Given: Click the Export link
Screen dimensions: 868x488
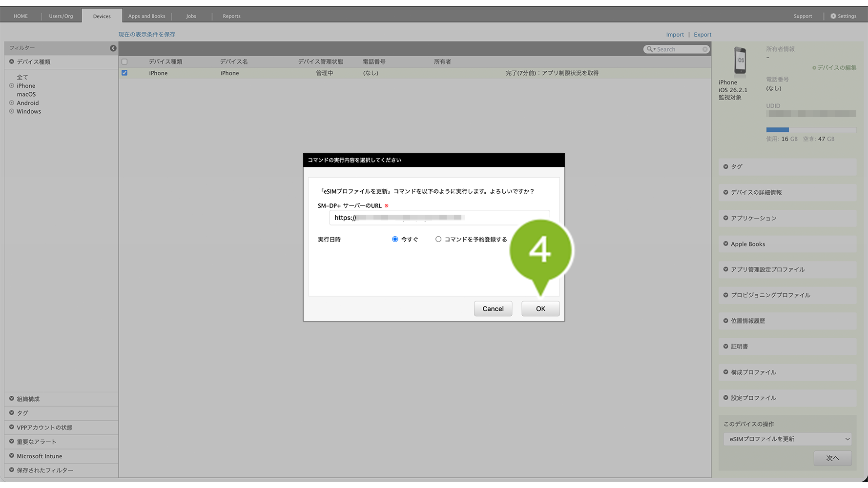Looking at the screenshot, I should (703, 35).
